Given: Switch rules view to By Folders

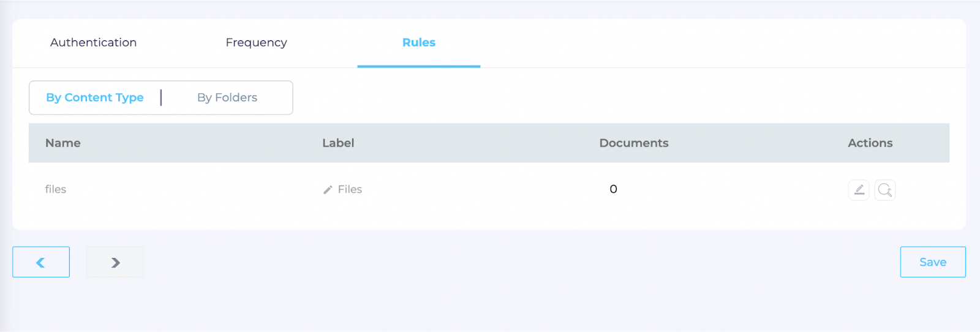Looking at the screenshot, I should pyautogui.click(x=227, y=97).
